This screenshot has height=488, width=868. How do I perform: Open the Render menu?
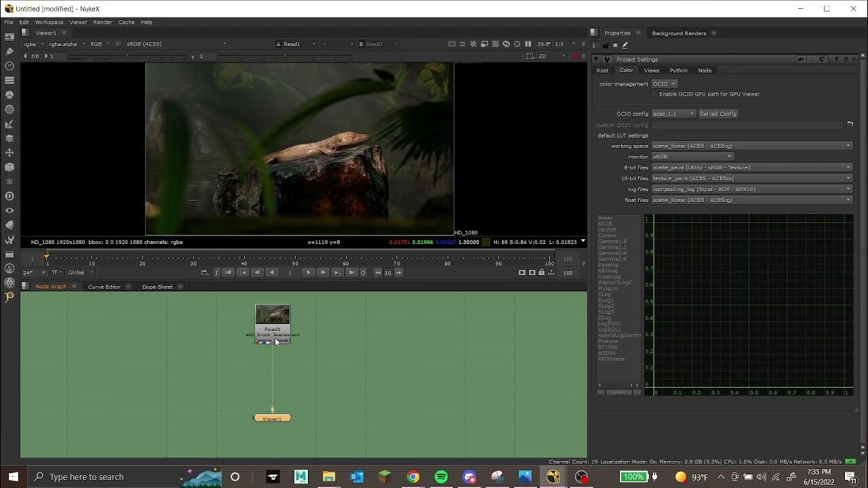pos(102,22)
